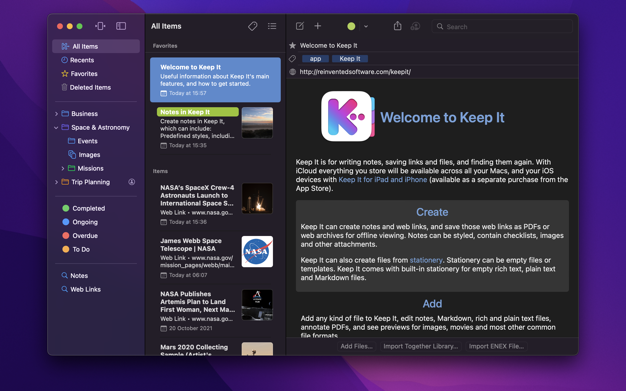Click the Notes in Keep It sunset thumbnail
The width and height of the screenshot is (626, 391).
click(x=257, y=123)
